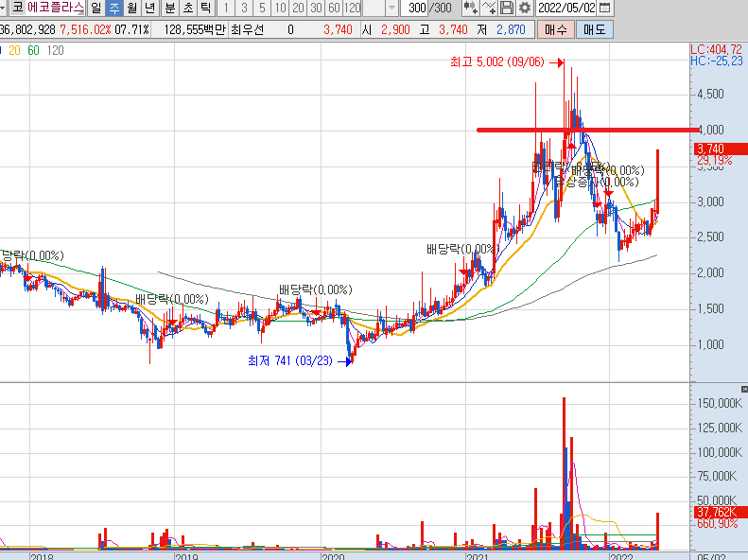
Task: Click the HC:-25.23 indicator text
Action: click(x=717, y=61)
